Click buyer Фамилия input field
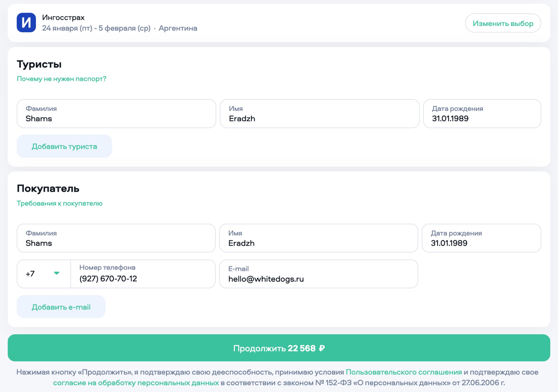The image size is (558, 392). tap(116, 238)
